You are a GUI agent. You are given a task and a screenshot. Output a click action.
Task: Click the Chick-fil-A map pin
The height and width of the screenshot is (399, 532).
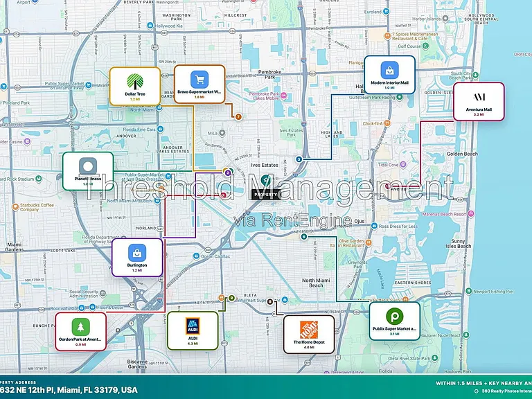coord(387,123)
